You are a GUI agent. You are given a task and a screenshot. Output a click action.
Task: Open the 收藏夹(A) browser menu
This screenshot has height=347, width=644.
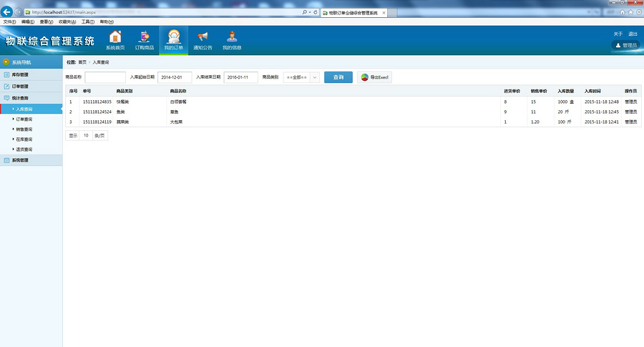[x=67, y=21]
